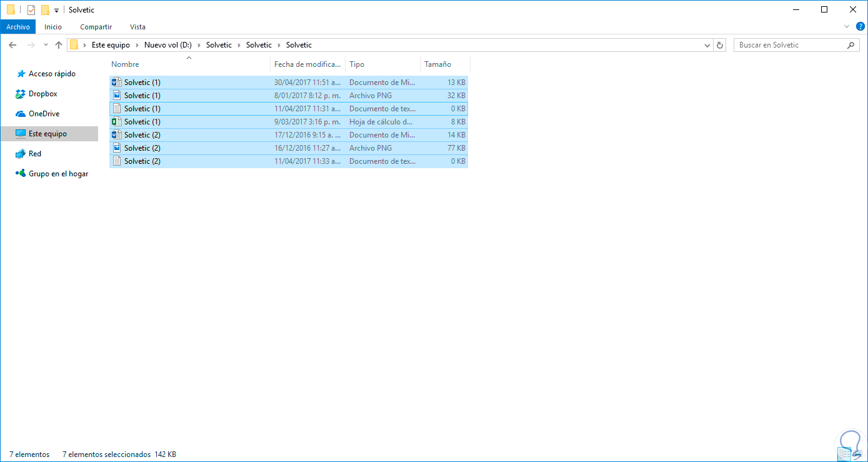Open the Customize Quick Access Toolbar dropdown
Screen dimensions: 868x462
tap(56, 11)
